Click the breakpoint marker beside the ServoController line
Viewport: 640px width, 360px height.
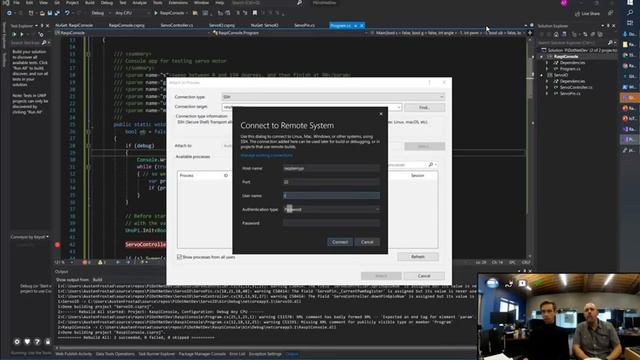[57, 244]
